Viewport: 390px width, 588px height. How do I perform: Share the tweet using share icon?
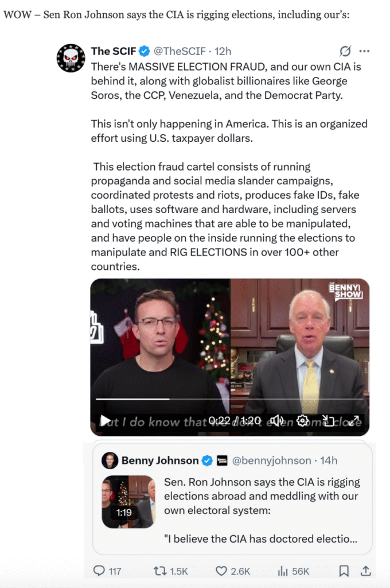tap(365, 571)
